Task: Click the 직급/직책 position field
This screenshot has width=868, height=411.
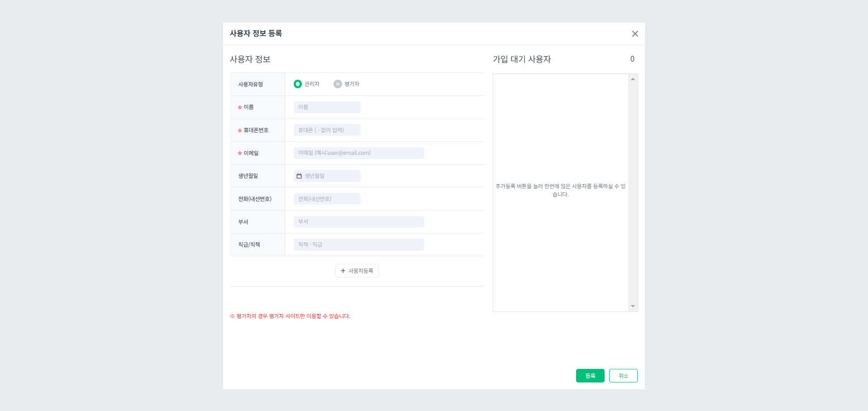Action: (358, 244)
